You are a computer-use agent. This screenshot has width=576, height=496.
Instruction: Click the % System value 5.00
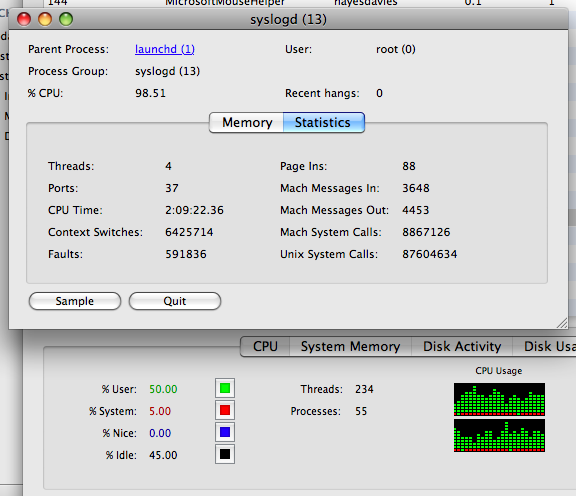(x=160, y=411)
